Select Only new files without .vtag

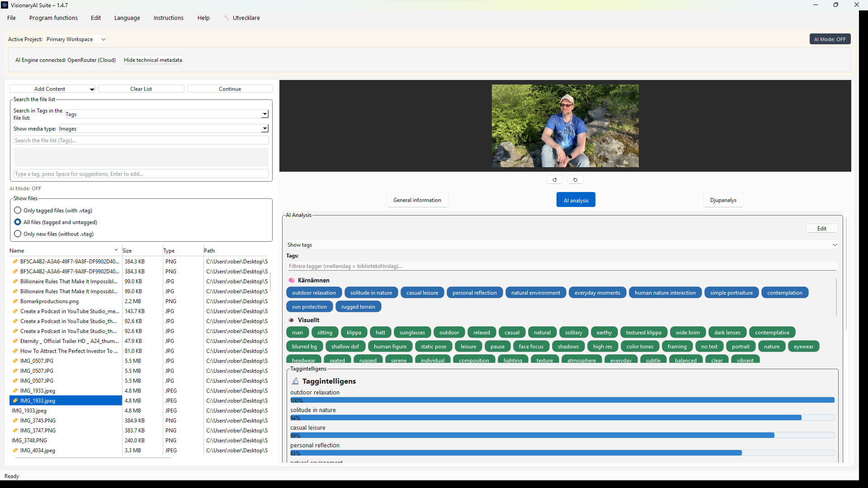point(18,234)
